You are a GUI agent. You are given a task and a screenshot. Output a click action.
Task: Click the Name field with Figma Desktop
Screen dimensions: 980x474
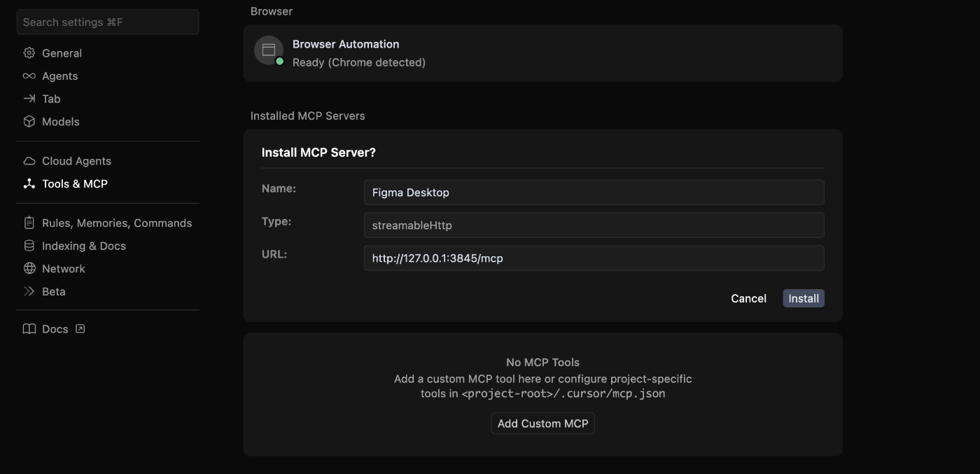coord(594,193)
